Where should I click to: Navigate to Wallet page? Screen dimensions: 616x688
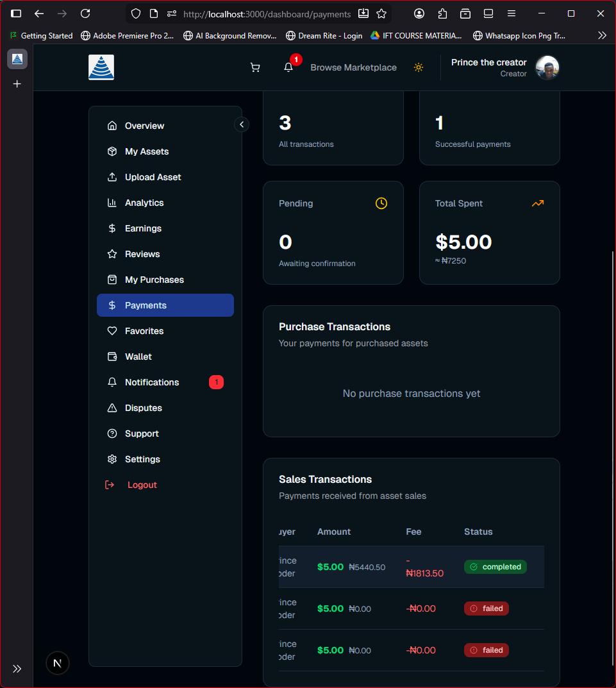[x=138, y=357]
